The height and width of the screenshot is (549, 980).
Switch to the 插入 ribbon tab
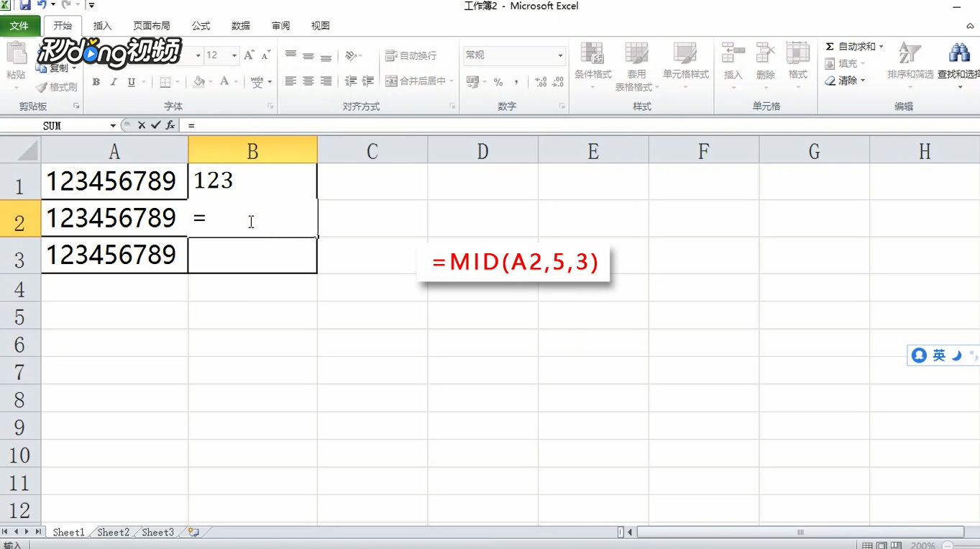click(102, 25)
